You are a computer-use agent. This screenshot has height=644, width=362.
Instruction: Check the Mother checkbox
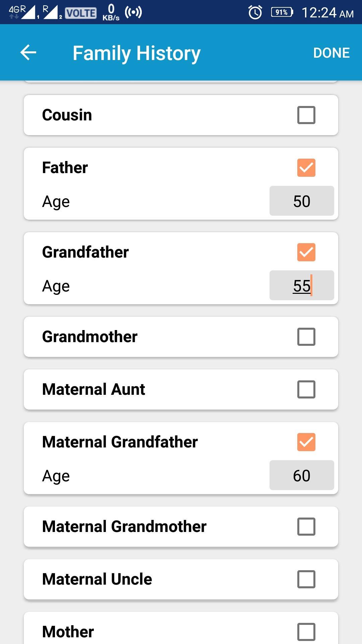point(306,632)
